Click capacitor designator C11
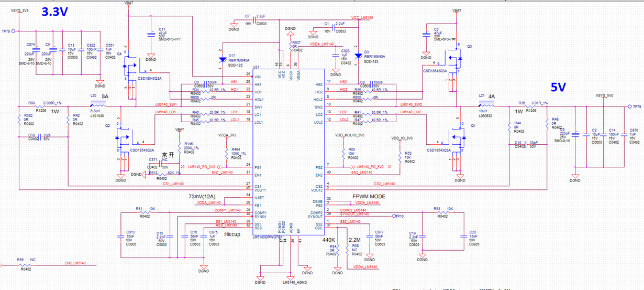644x290 pixels. pyautogui.click(x=162, y=29)
